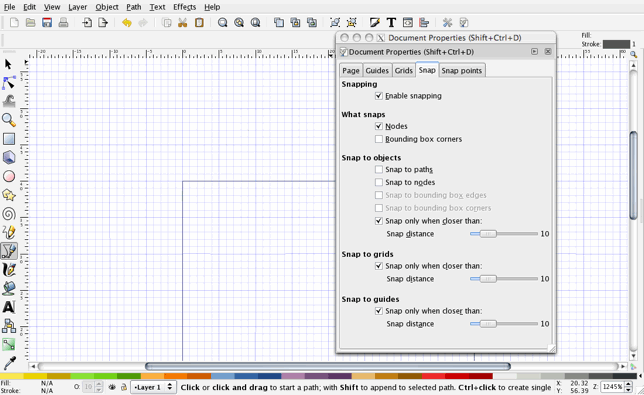Open the Align and Distribute icon
This screenshot has height=395, width=644.
[424, 23]
